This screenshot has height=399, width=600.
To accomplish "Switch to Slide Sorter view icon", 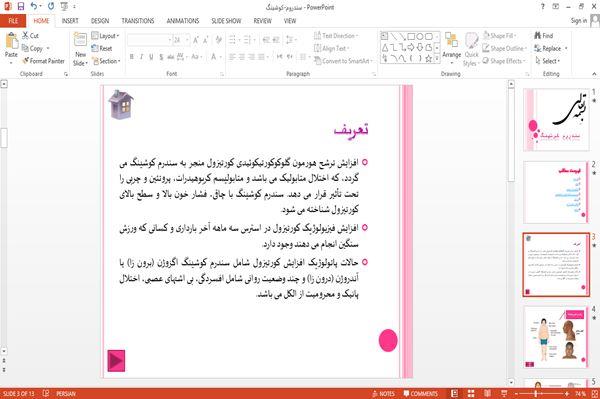I will tap(471, 393).
